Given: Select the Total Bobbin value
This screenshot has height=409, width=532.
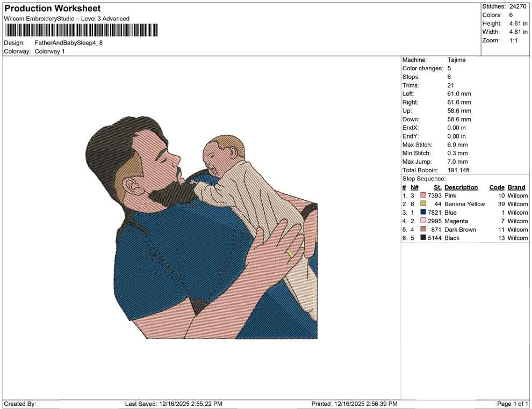Looking at the screenshot, I should pyautogui.click(x=458, y=170).
